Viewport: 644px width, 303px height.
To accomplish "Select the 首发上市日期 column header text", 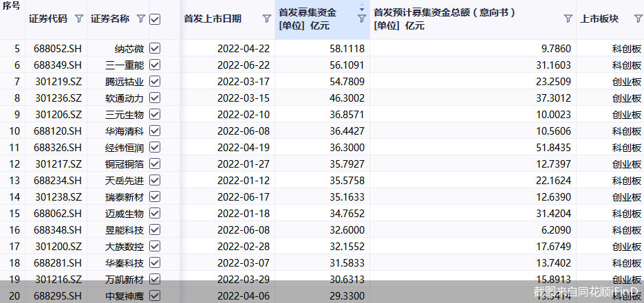I will click(213, 19).
